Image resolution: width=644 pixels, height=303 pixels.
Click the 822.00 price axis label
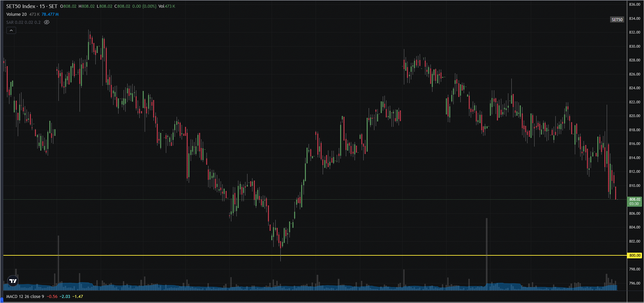[635, 102]
